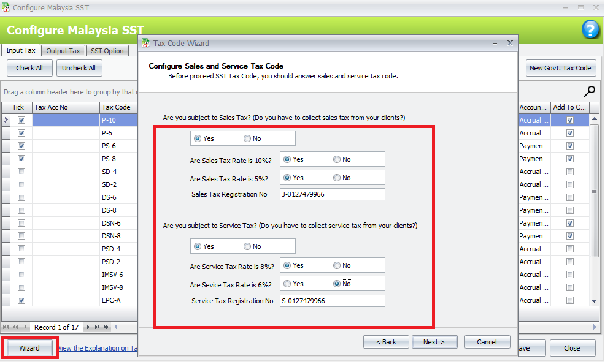Screen dimensions: 605x364
Task: Select No for subject to Sales Tax
Action: coord(247,138)
